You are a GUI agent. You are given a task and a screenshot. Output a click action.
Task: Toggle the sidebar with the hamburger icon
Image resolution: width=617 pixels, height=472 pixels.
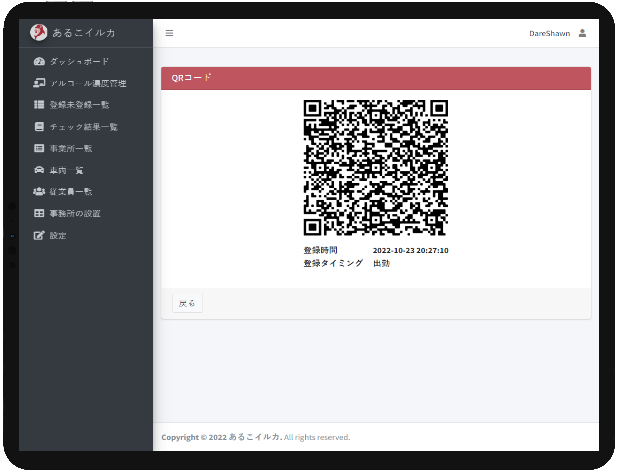(x=169, y=33)
